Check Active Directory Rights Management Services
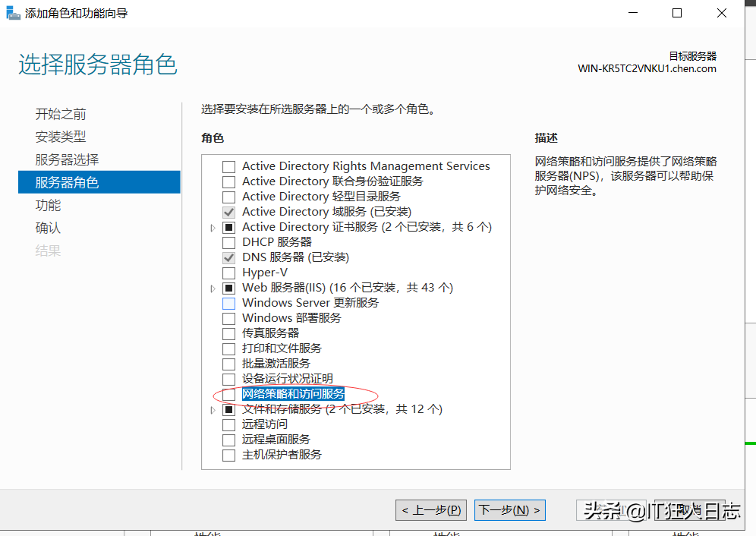The image size is (756, 536). pyautogui.click(x=228, y=167)
